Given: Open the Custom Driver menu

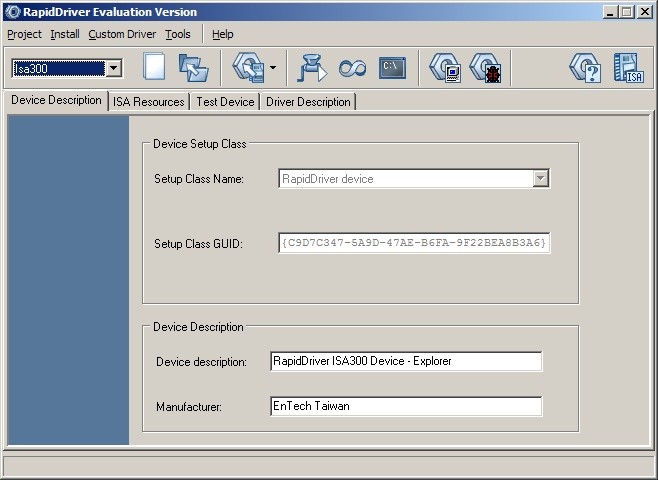Looking at the screenshot, I should click(122, 34).
